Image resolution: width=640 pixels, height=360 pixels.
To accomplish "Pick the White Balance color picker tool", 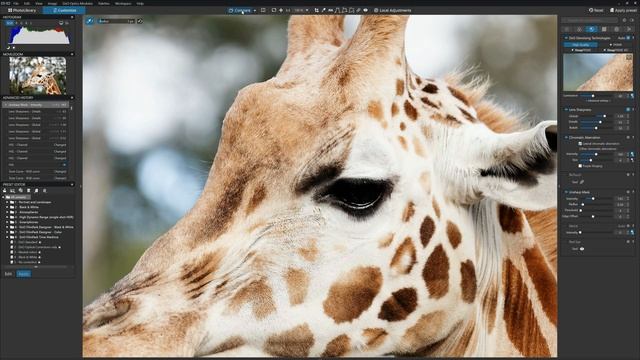I will click(323, 10).
